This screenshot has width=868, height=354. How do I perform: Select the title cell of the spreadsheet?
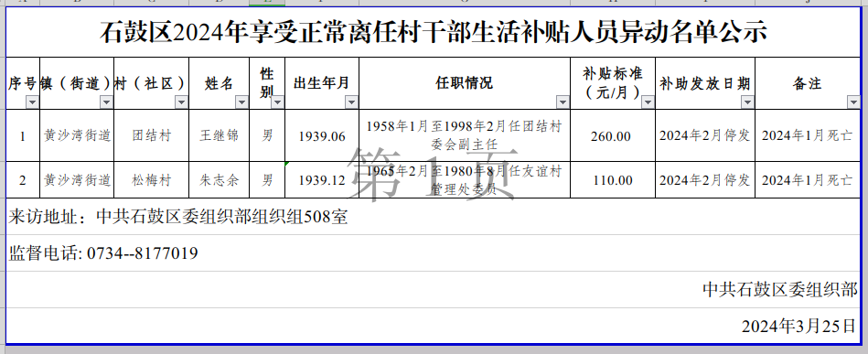[434, 32]
